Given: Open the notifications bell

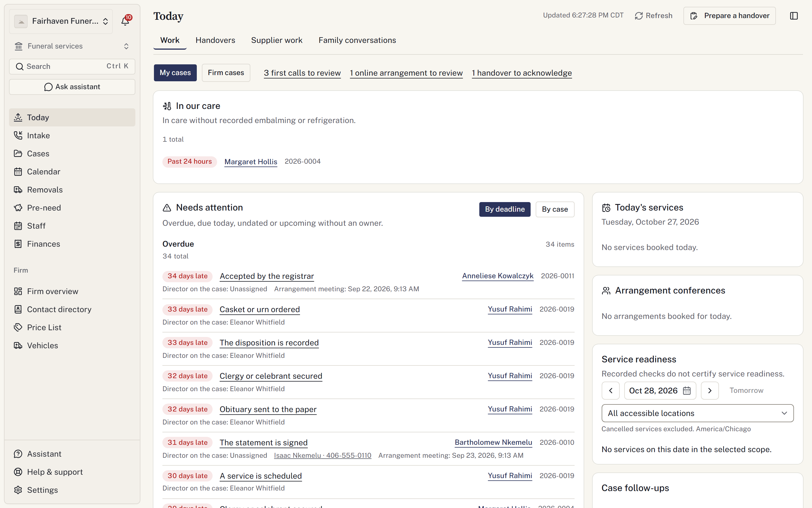Looking at the screenshot, I should click(125, 21).
